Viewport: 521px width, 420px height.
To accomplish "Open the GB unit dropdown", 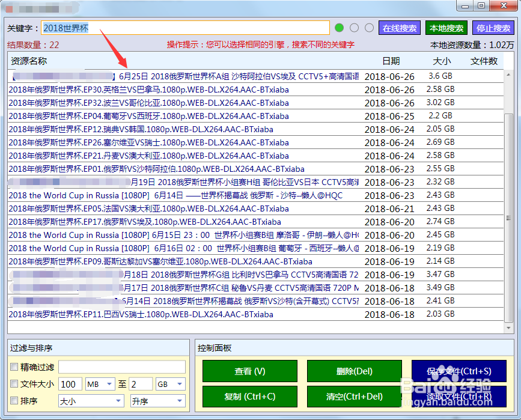I will pos(170,384).
